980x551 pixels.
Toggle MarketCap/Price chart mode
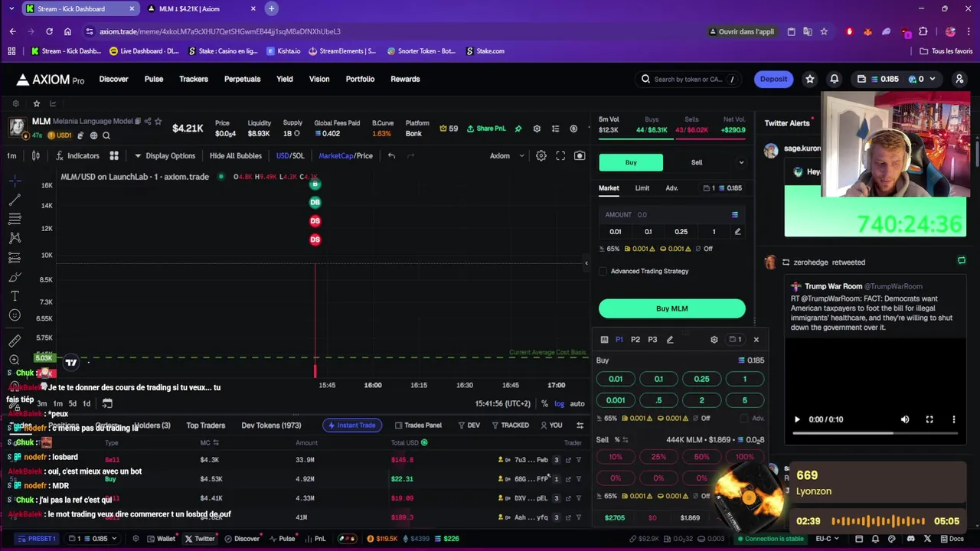pos(345,155)
